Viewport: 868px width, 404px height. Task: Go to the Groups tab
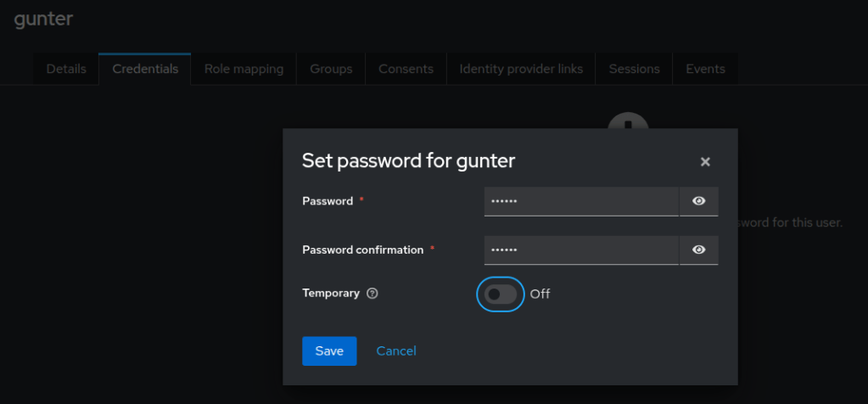(331, 69)
